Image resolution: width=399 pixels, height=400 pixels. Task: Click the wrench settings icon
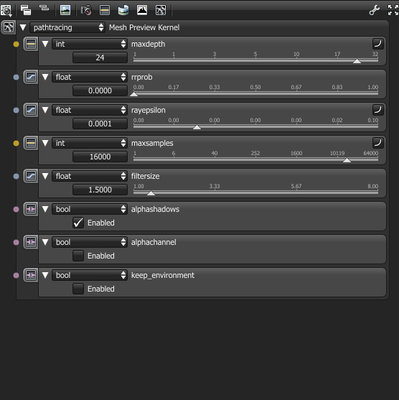[375, 10]
